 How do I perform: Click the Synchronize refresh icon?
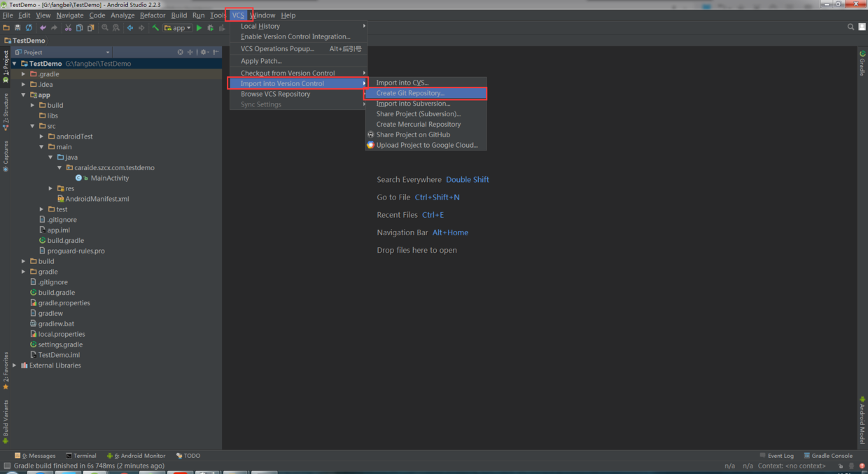tap(29, 28)
